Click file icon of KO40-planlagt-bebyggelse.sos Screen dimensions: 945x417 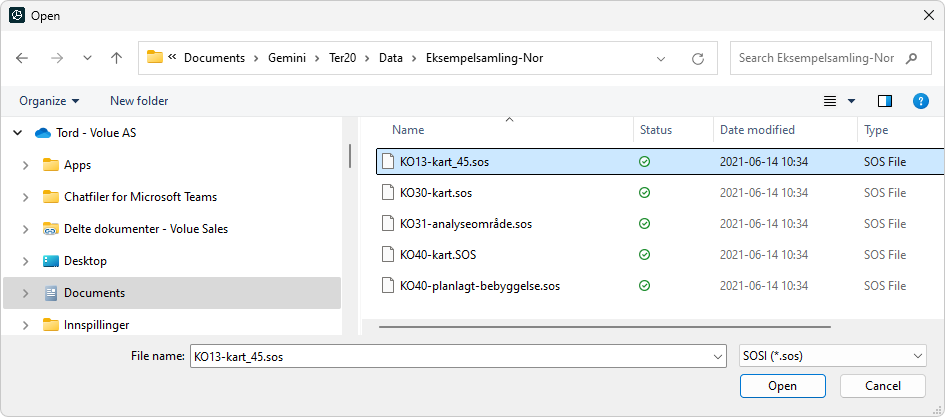(389, 285)
